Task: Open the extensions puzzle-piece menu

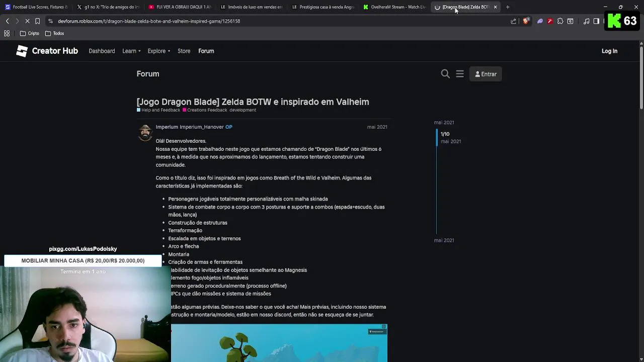Action: click(x=560, y=21)
